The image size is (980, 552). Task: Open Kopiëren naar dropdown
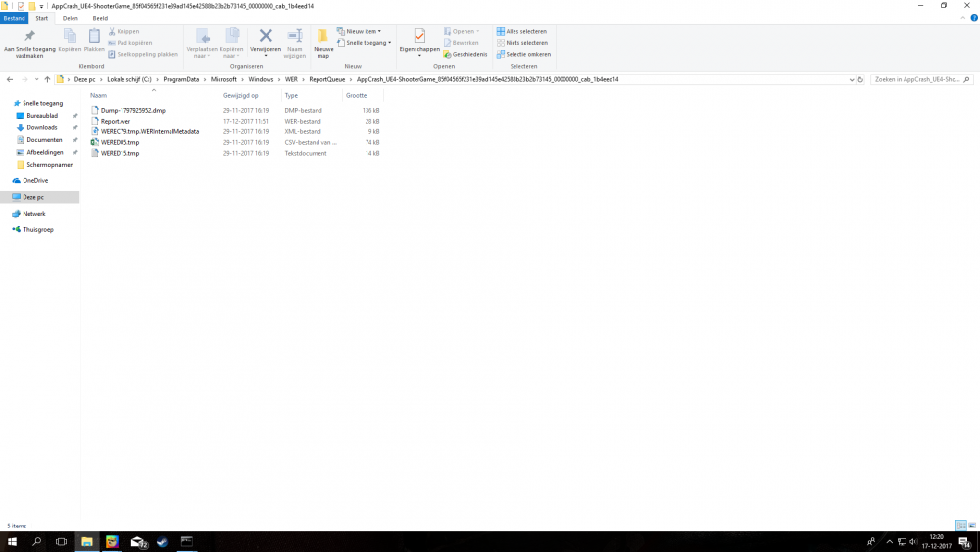pyautogui.click(x=231, y=43)
